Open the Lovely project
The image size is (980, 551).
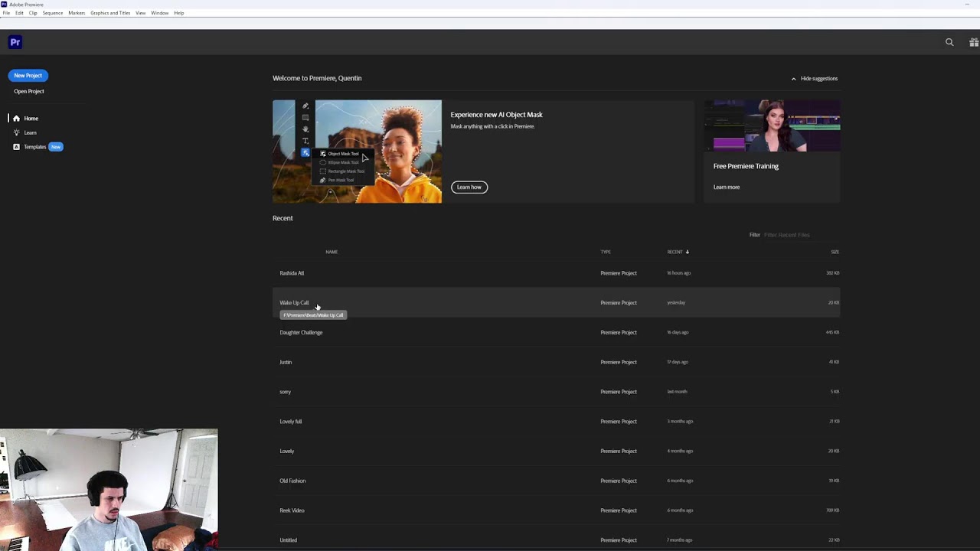[556, 452]
